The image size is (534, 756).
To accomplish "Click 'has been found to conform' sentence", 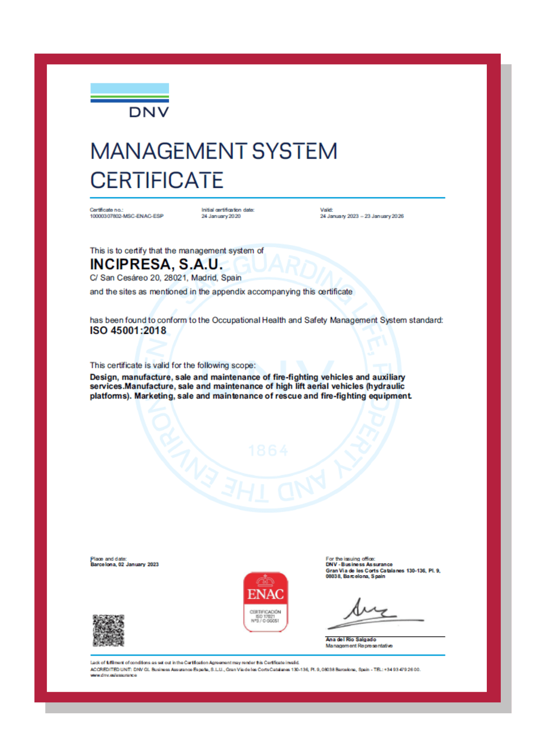I will 266,320.
